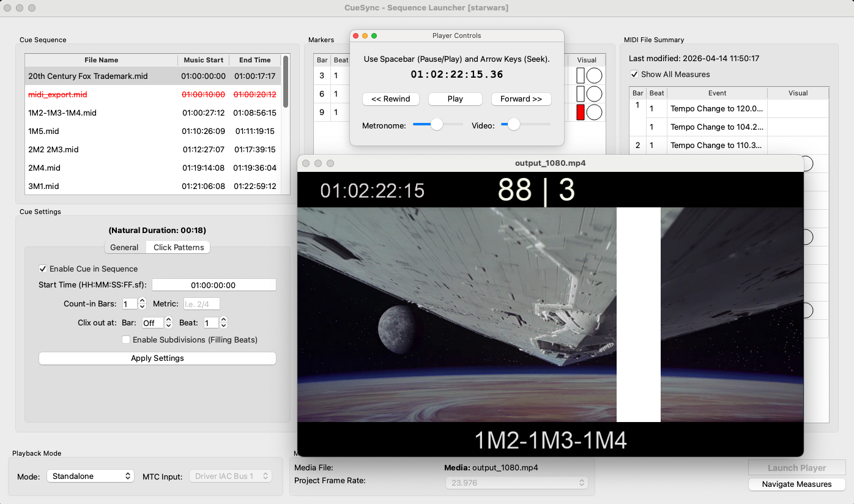Switch to the General tab
854x504 pixels.
(124, 247)
